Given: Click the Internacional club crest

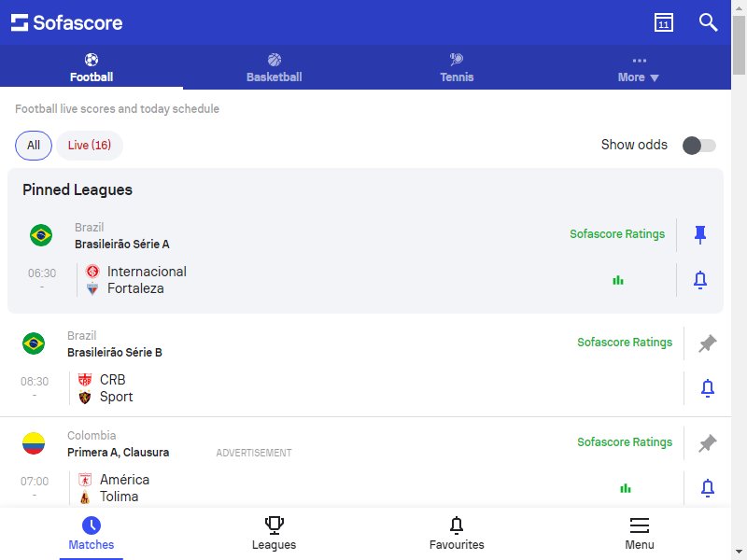Looking at the screenshot, I should click(92, 272).
